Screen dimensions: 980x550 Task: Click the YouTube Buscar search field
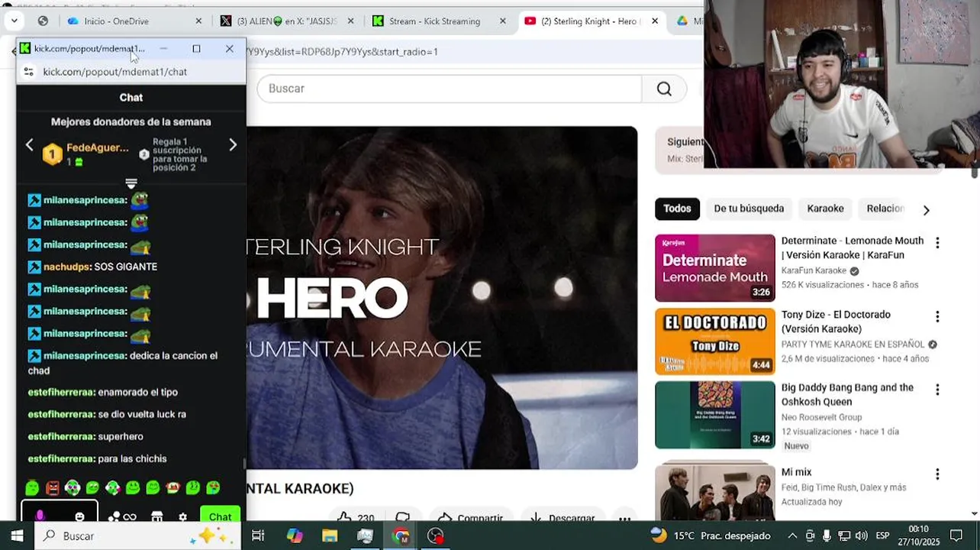(x=450, y=89)
